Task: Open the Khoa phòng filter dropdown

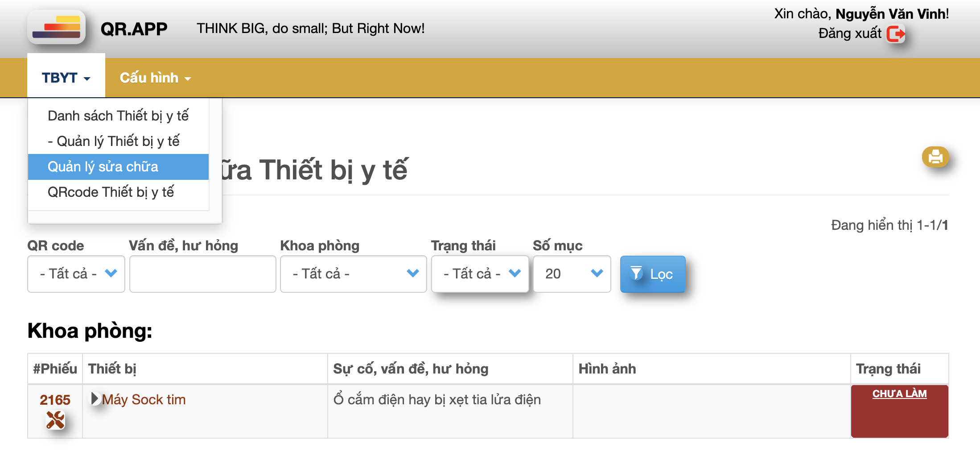Action: point(353,274)
